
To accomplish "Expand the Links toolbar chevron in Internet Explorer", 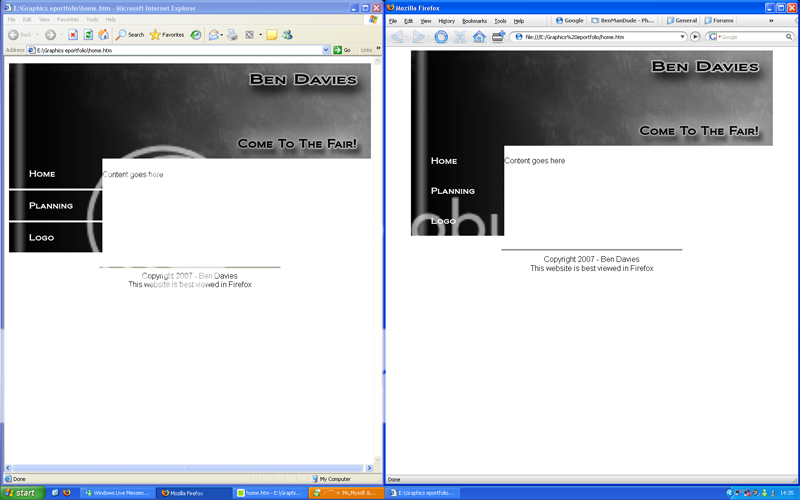I will coord(378,49).
